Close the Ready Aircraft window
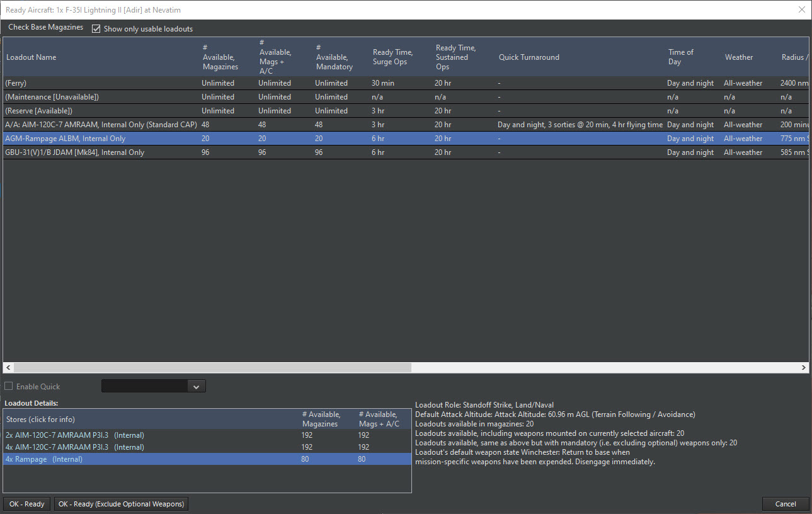 coord(801,9)
